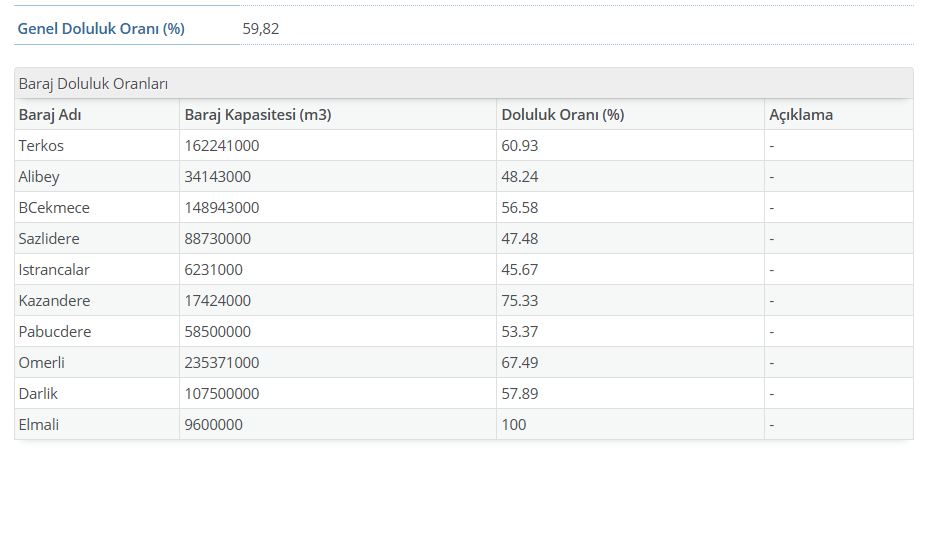Viewport: 925px width, 537px height.
Task: Click the Omerli occupancy rate 67.49
Action: [519, 363]
